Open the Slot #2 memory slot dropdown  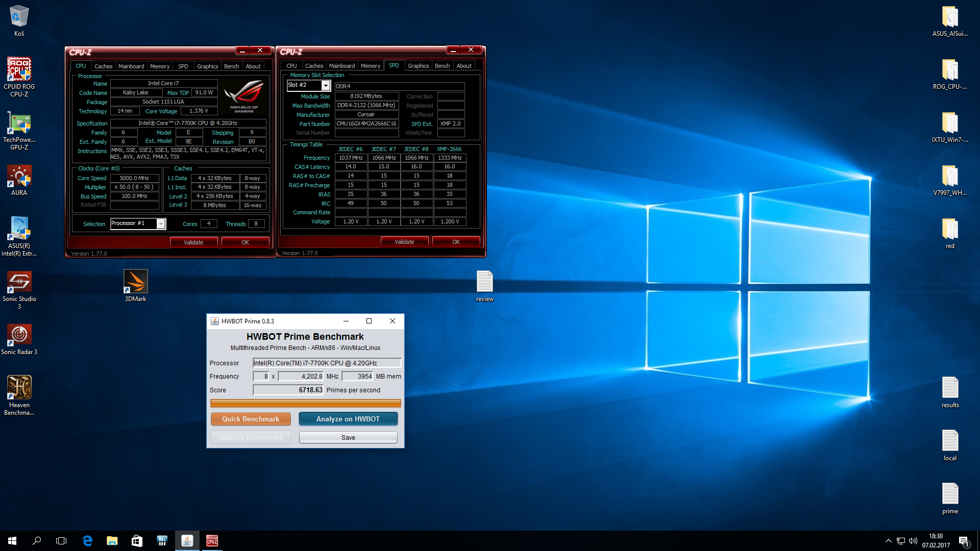click(309, 85)
